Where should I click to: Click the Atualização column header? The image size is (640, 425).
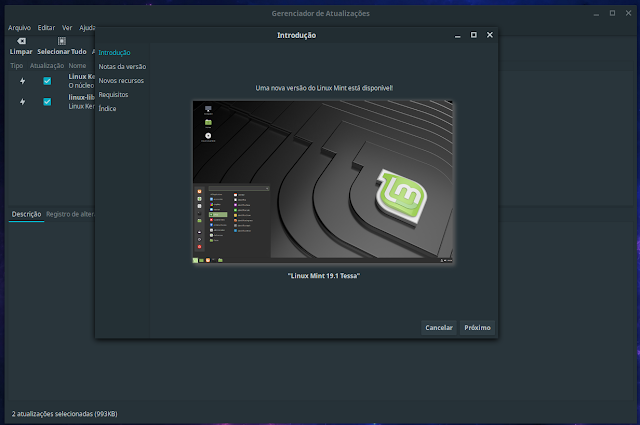(x=47, y=66)
